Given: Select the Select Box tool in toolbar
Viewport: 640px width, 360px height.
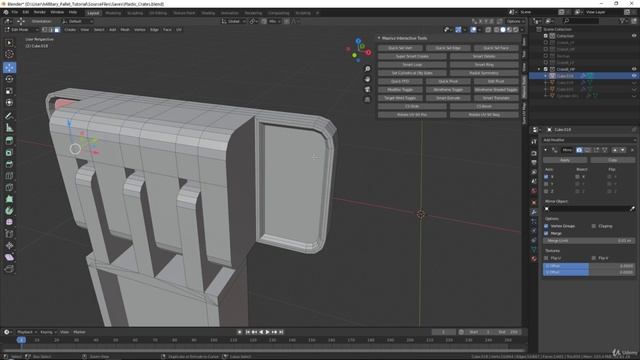Looking at the screenshot, I should click(9, 43).
